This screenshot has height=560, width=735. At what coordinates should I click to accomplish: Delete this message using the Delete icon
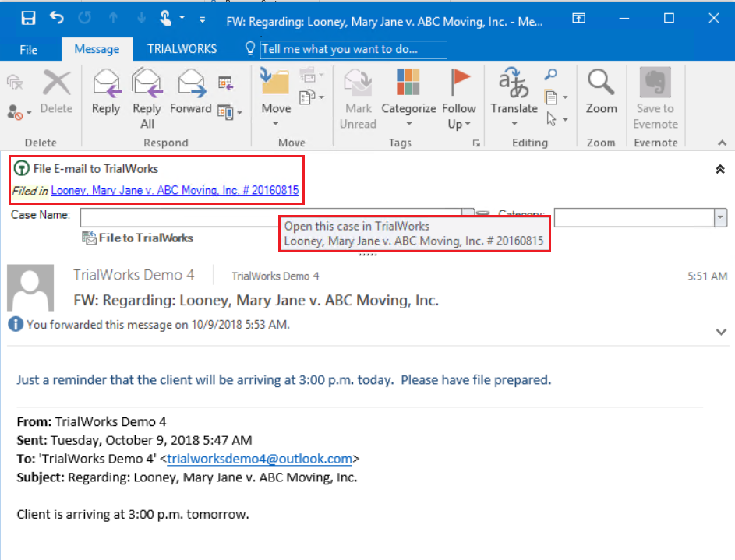tap(55, 86)
